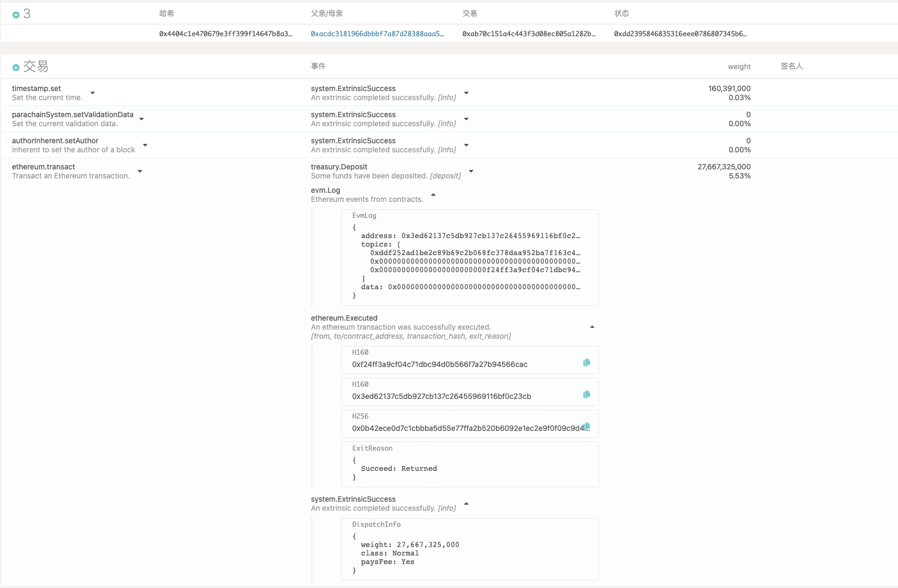Screen dimensions: 898x588
Task: Click the weight 160,391,000 value
Action: tap(729, 88)
